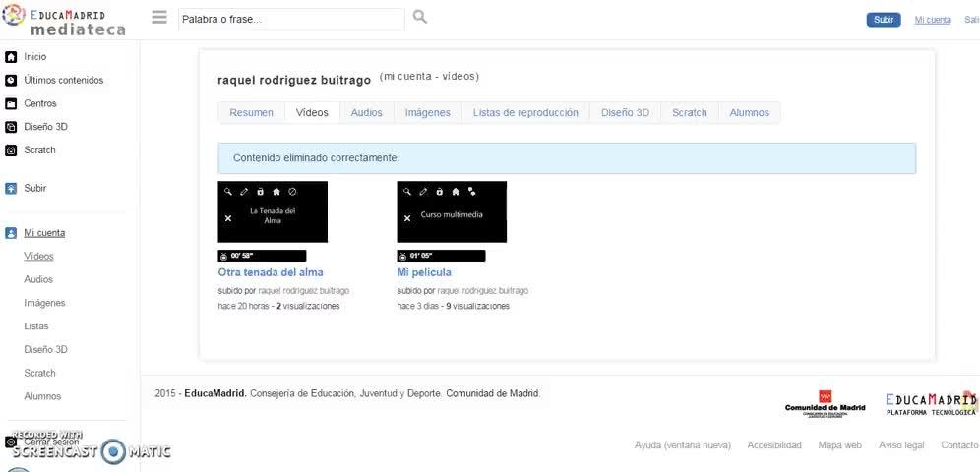Open Alumnos under Mi cuenta sidebar
The height and width of the screenshot is (472, 980).
tap(42, 396)
